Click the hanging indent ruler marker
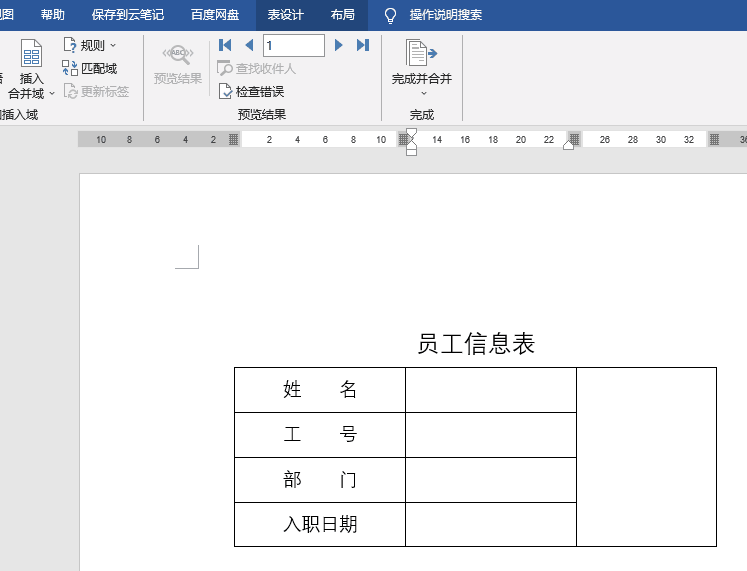 [412, 145]
